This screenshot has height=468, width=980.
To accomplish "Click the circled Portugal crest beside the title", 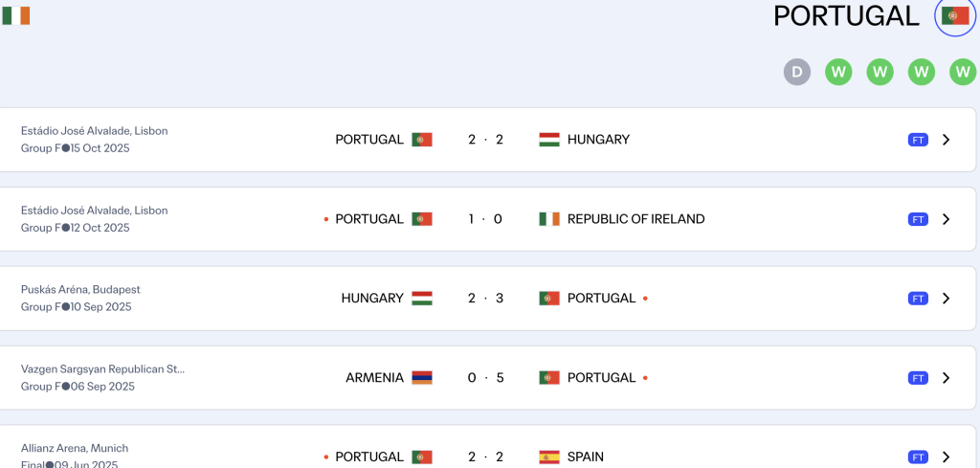I will point(954,16).
